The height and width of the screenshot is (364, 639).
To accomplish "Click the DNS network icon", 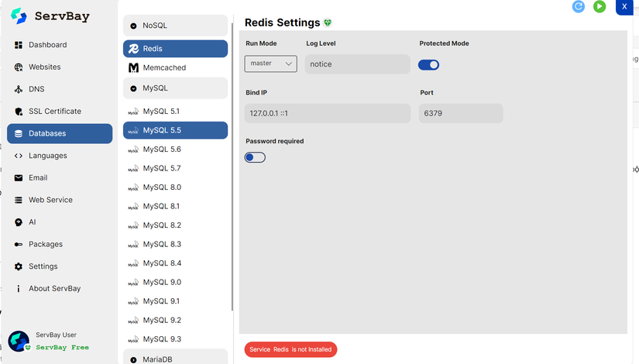I will pyautogui.click(x=19, y=89).
